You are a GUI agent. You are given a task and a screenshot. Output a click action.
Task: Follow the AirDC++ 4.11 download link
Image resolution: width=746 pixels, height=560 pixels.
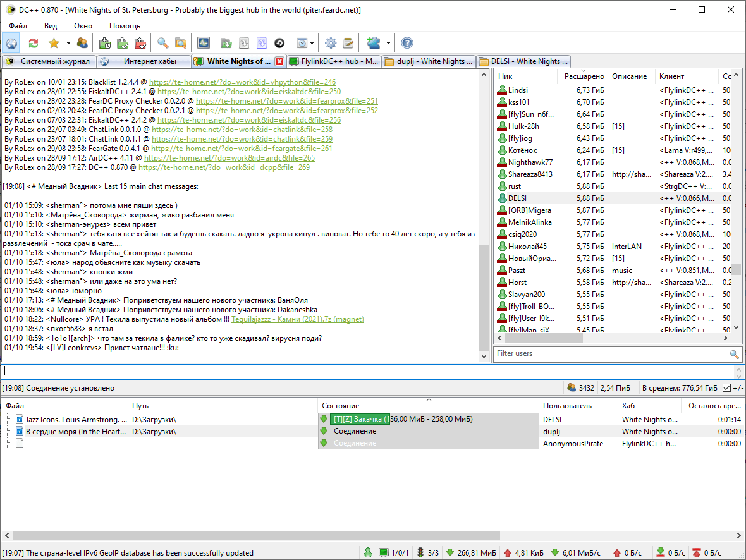pyautogui.click(x=229, y=158)
